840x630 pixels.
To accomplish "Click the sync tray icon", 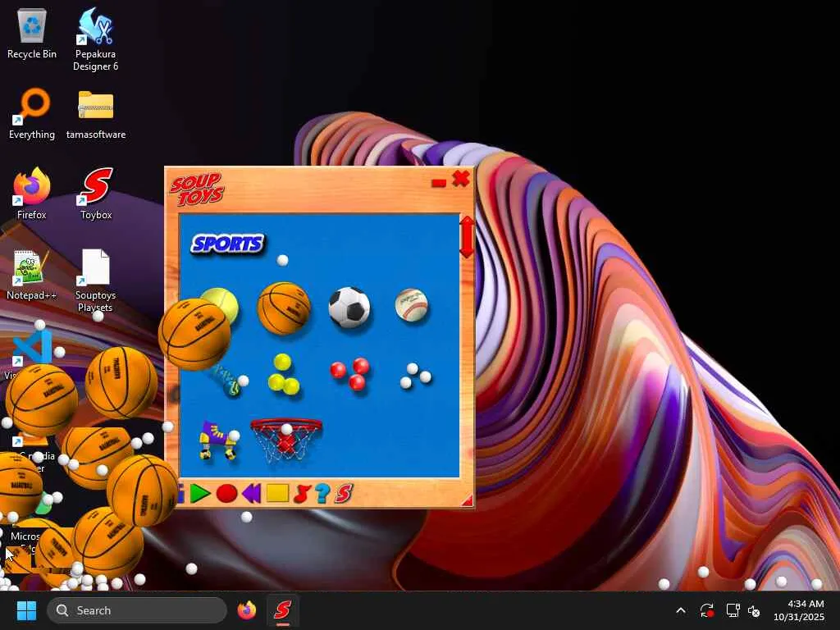I will 706,610.
